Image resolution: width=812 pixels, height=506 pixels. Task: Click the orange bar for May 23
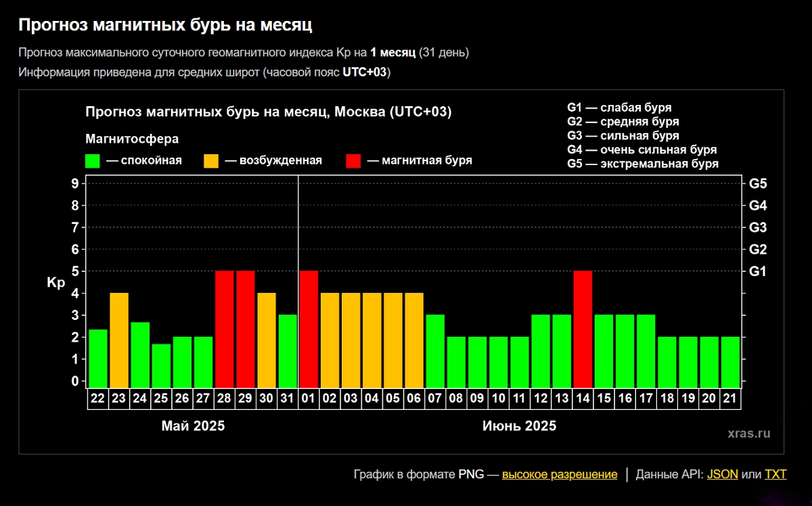point(119,340)
